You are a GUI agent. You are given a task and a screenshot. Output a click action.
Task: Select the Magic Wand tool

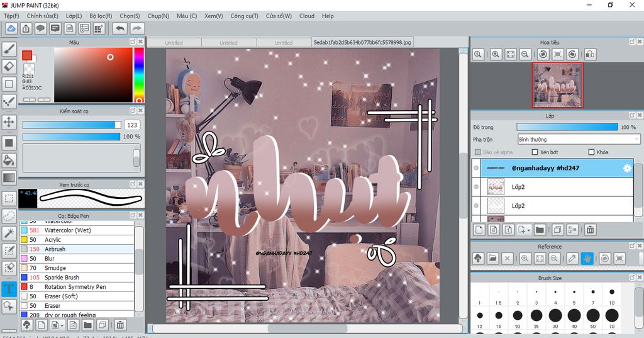coord(9,233)
